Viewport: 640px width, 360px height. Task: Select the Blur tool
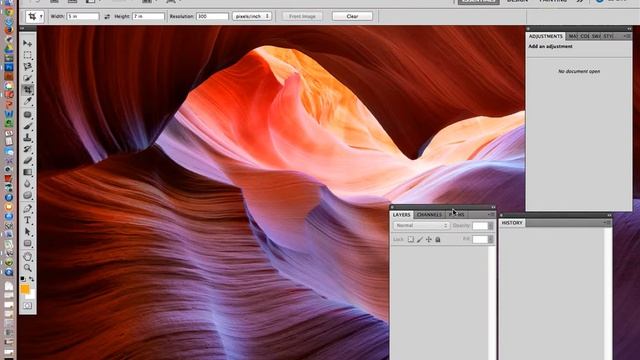tap(27, 184)
